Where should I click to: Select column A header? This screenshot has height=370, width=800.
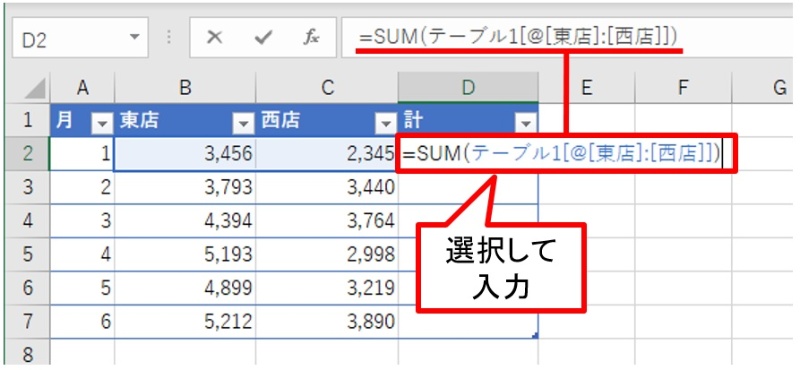(x=83, y=88)
